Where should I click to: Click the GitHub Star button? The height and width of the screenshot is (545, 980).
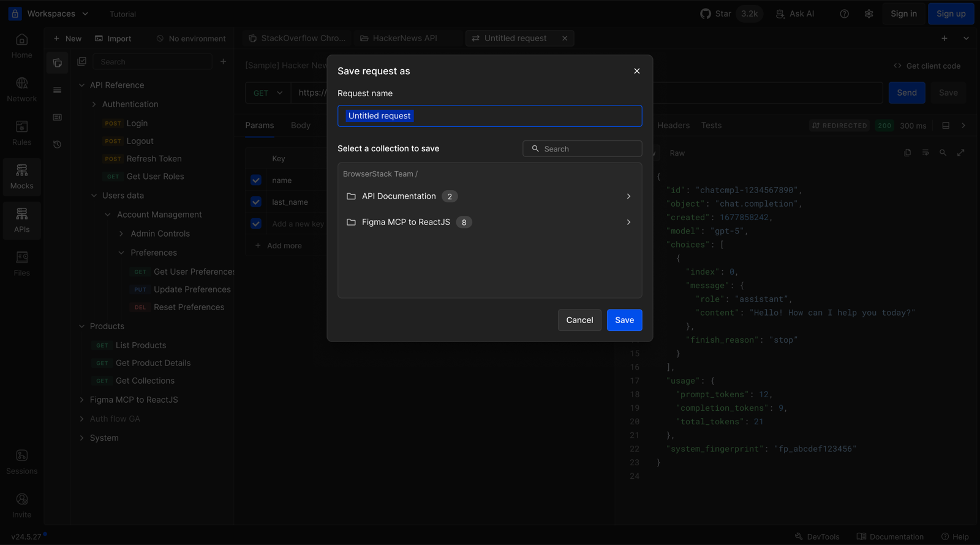731,13
